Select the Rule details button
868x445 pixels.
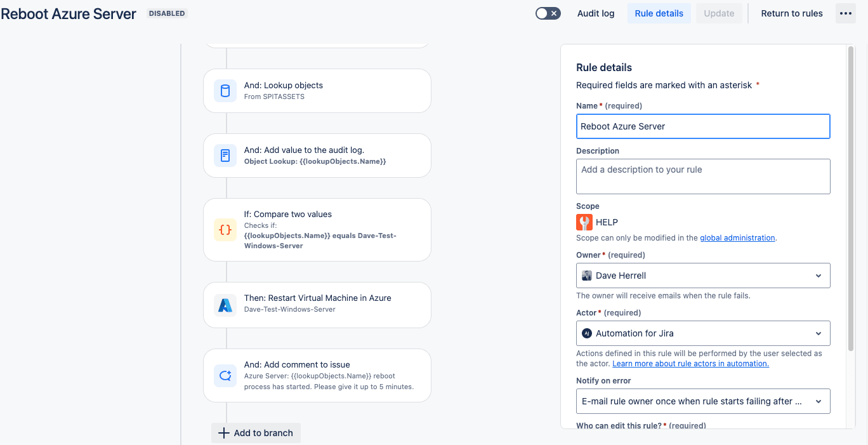tap(659, 13)
